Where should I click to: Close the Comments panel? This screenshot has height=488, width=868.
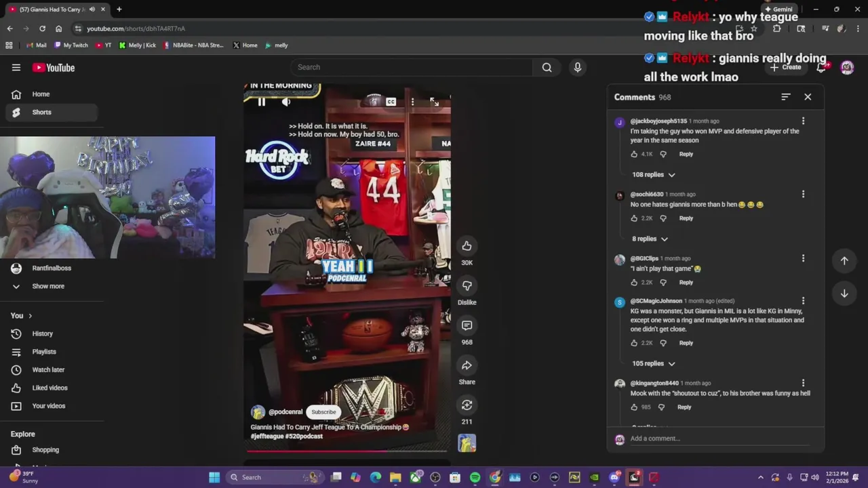pyautogui.click(x=808, y=97)
